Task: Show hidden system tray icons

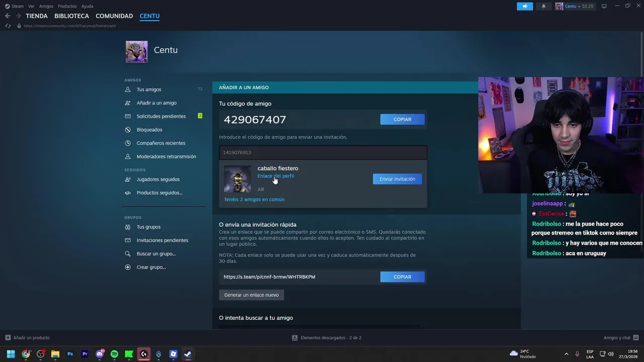Action: pos(567,354)
